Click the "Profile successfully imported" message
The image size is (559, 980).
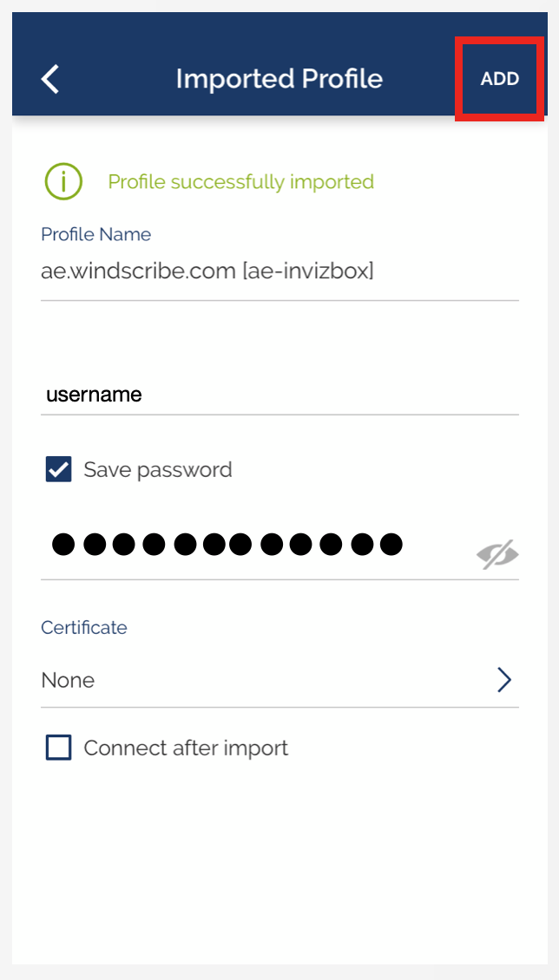(x=240, y=182)
